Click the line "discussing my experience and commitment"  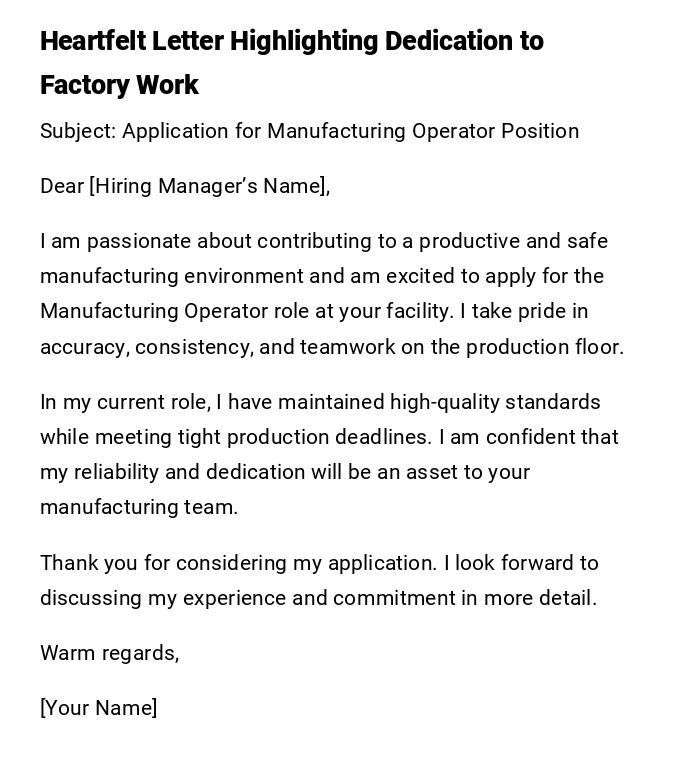pyautogui.click(x=318, y=598)
